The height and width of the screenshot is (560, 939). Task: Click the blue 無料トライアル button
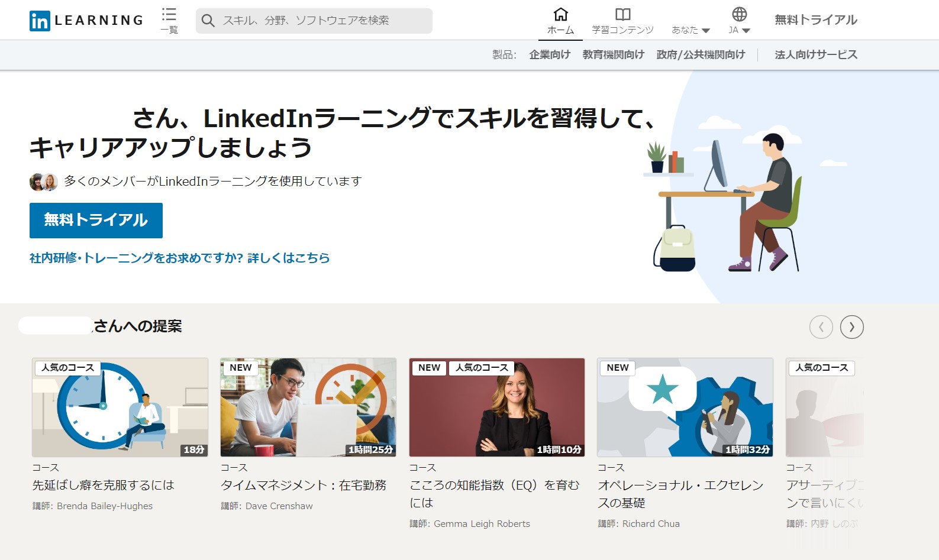(x=96, y=220)
